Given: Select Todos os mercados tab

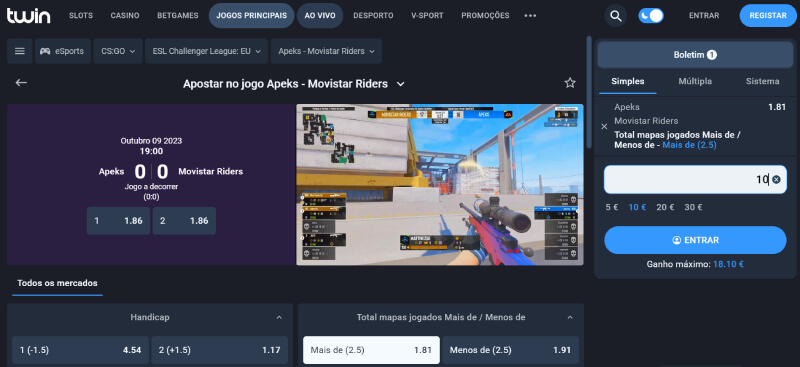Looking at the screenshot, I should [57, 283].
